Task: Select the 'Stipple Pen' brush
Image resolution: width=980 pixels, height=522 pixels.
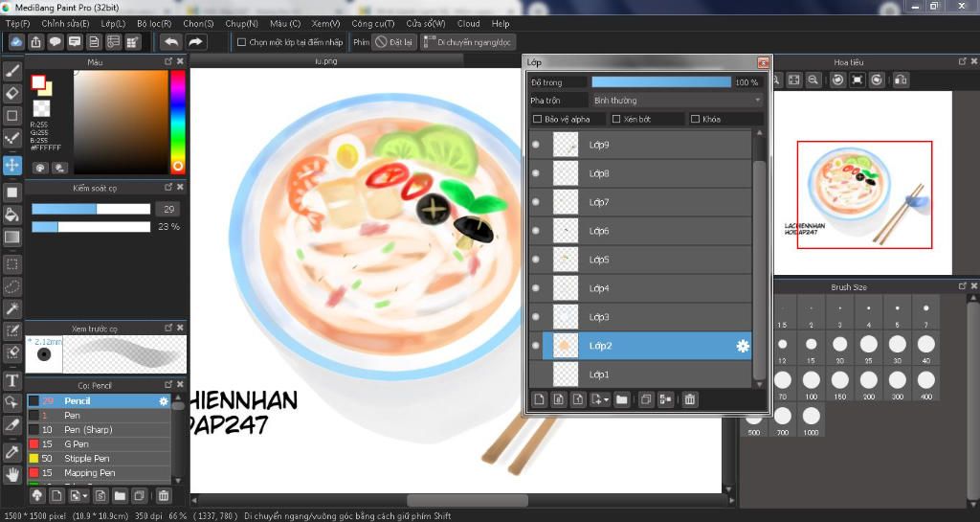Action: point(99,458)
